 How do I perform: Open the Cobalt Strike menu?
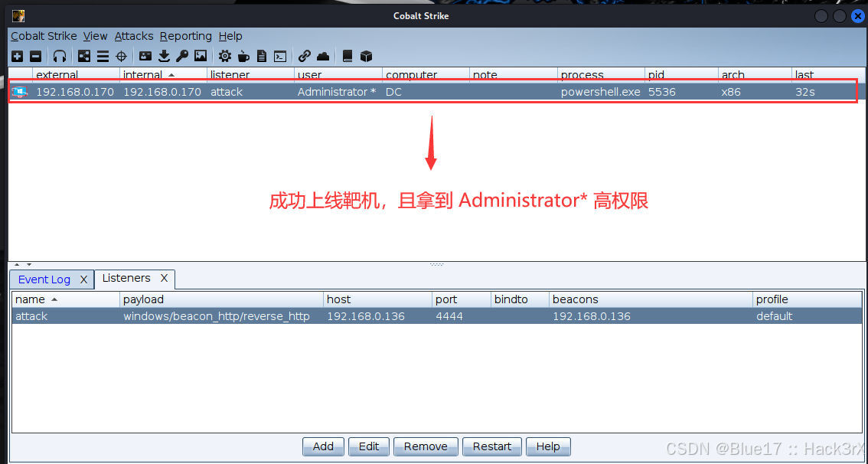[x=44, y=36]
